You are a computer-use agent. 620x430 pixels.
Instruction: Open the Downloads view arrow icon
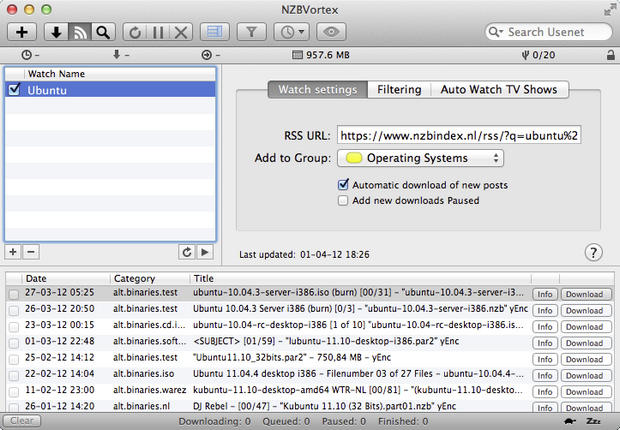coord(56,32)
